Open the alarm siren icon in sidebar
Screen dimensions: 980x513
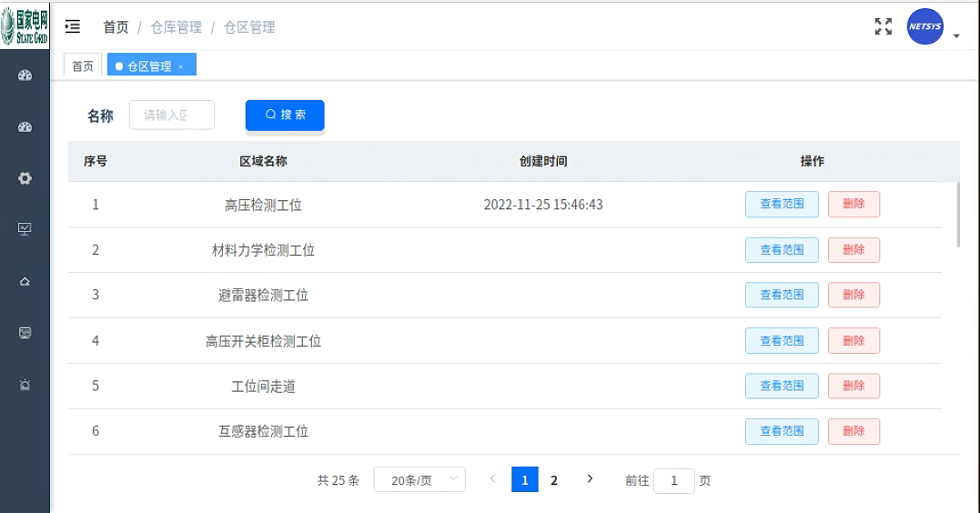(x=25, y=385)
